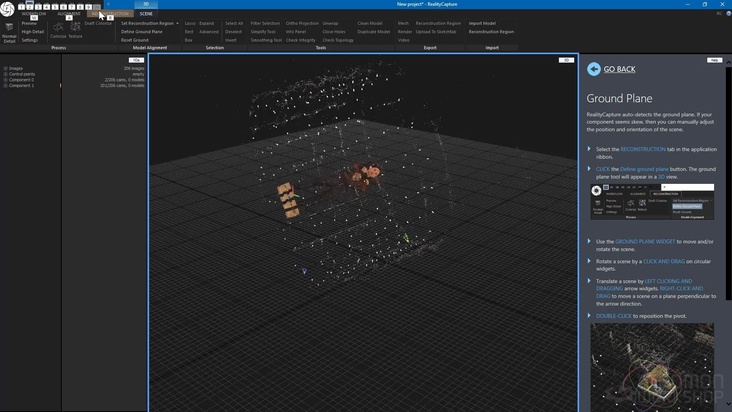Viewport: 732px width, 412px height.
Task: Click the Define ground plane help link
Action: tap(644, 169)
